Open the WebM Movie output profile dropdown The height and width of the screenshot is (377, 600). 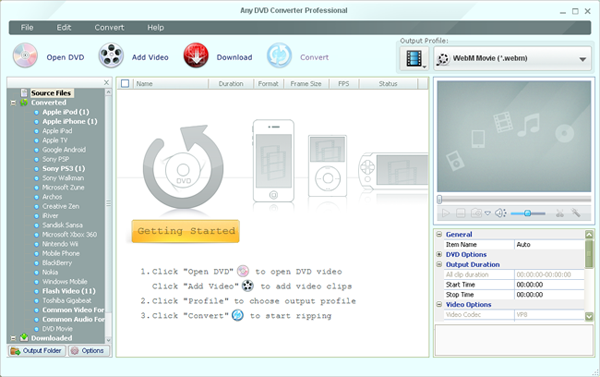[512, 59]
